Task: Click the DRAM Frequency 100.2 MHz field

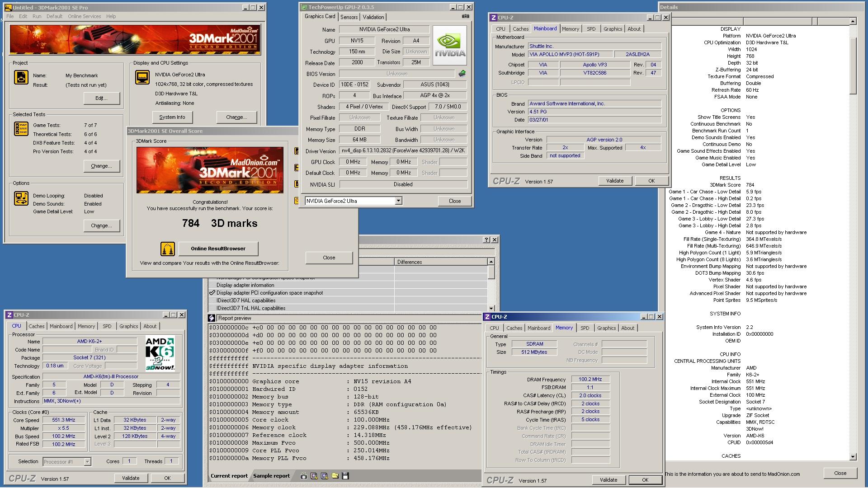Action: click(590, 379)
